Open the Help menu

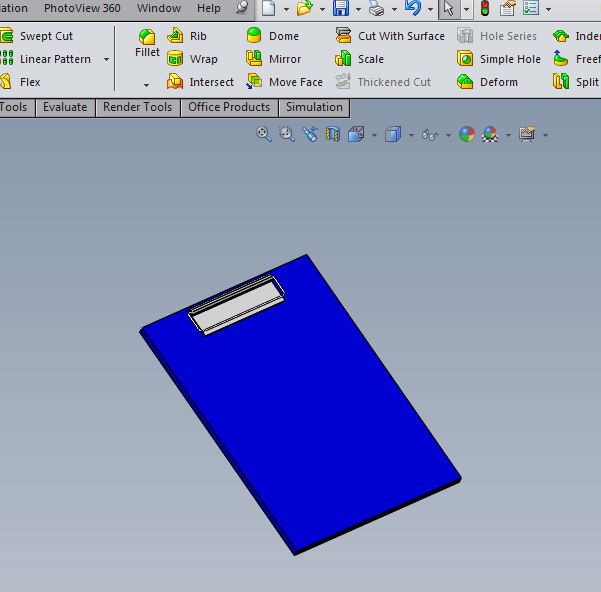[x=209, y=8]
